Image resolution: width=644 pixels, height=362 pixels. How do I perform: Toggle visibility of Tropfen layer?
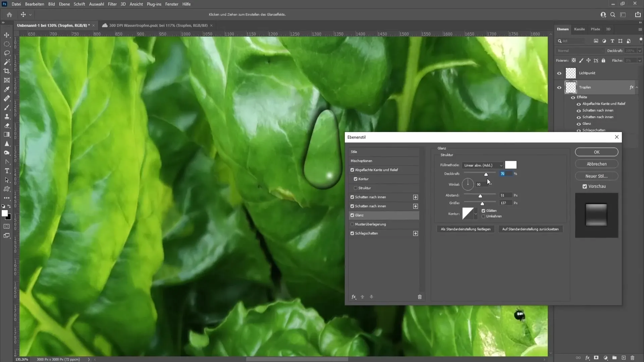tap(559, 87)
